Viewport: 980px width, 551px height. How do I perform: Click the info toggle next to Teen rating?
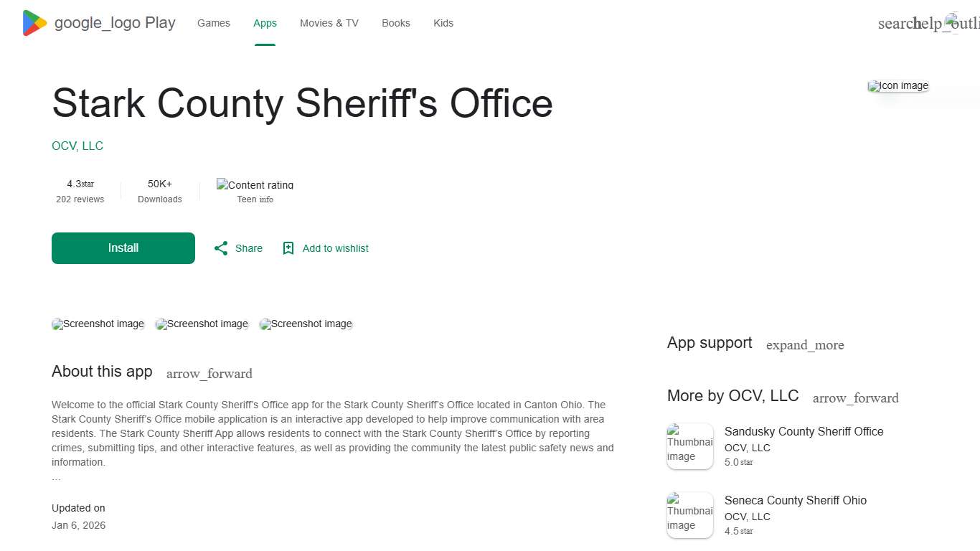(268, 199)
